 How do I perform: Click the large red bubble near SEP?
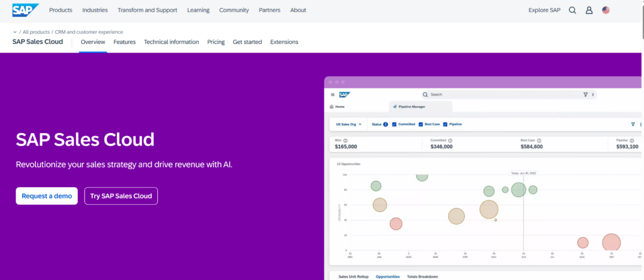[611, 242]
